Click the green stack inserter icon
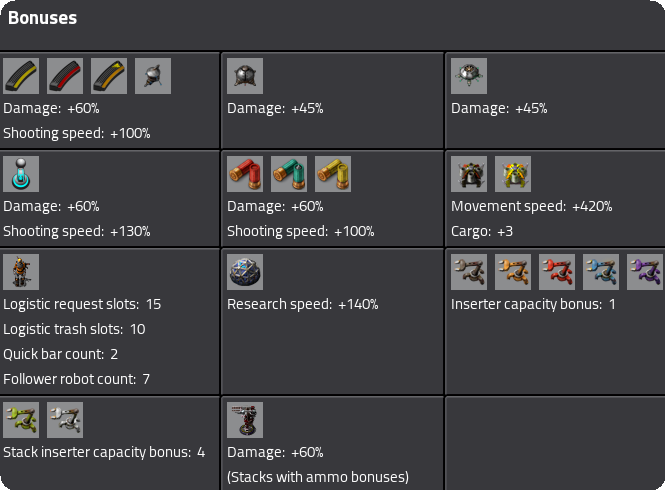This screenshot has width=665, height=490. [21, 420]
